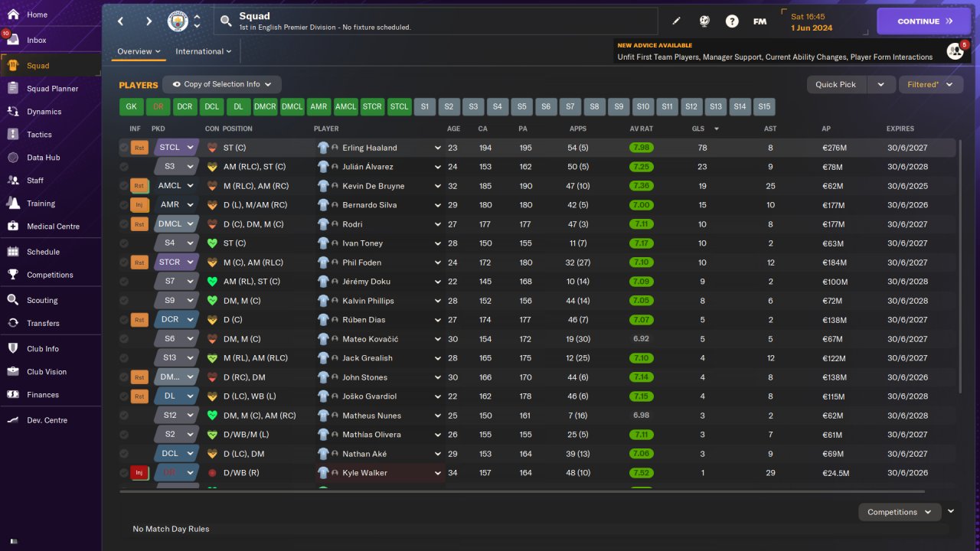Click the Manchester City club badge

178,21
